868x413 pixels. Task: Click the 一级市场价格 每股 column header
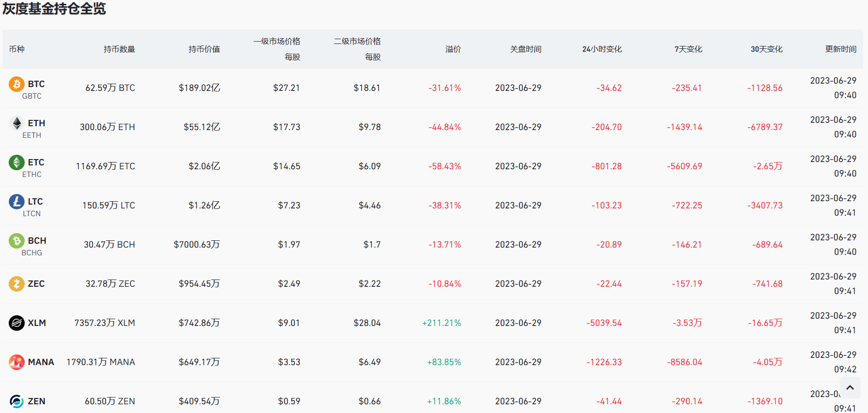277,49
